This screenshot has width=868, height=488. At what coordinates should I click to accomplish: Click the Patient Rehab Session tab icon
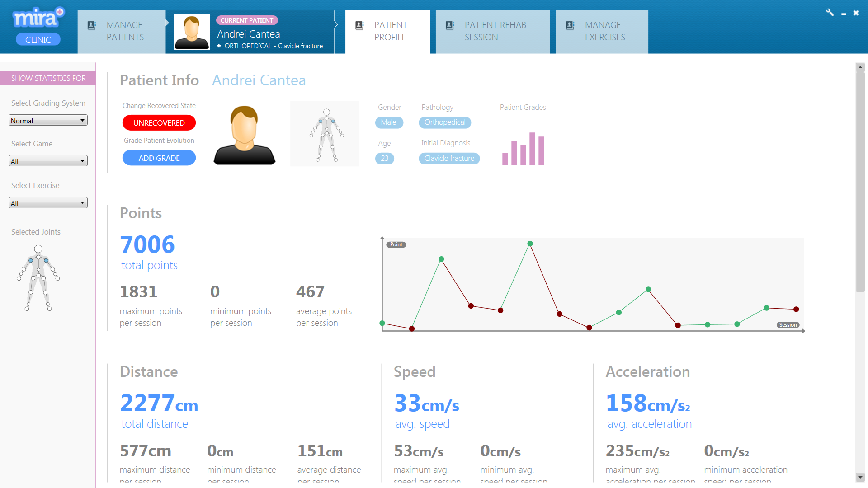(x=450, y=25)
